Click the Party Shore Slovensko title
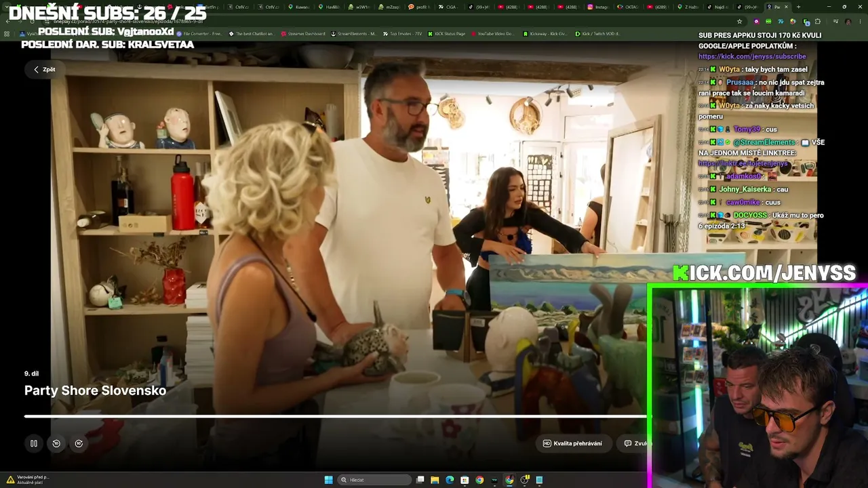The image size is (868, 488). tap(95, 390)
